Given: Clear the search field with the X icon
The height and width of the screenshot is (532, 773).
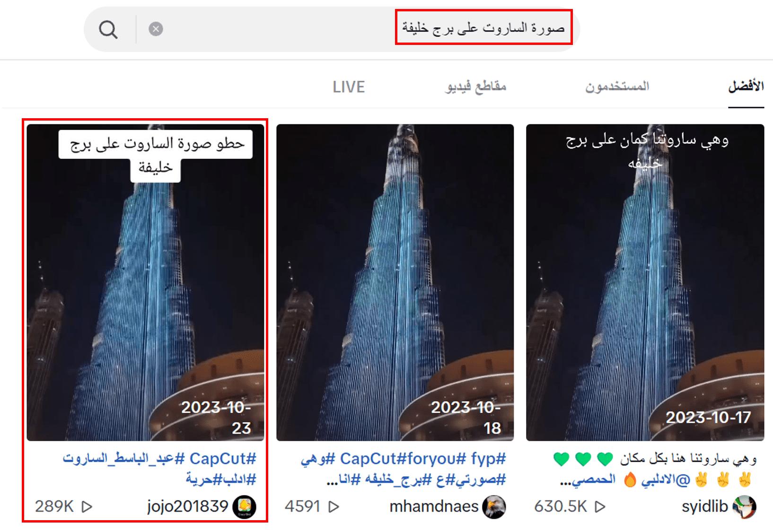Looking at the screenshot, I should point(156,29).
